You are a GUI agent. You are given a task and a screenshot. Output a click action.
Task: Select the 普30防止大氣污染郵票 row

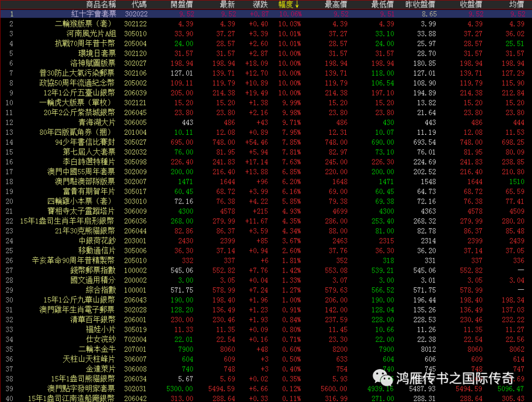click(x=266, y=73)
